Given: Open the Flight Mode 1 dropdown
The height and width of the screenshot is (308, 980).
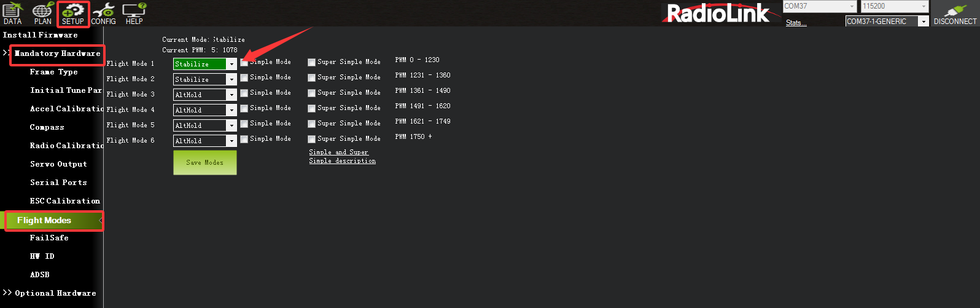Looking at the screenshot, I should coord(231,64).
